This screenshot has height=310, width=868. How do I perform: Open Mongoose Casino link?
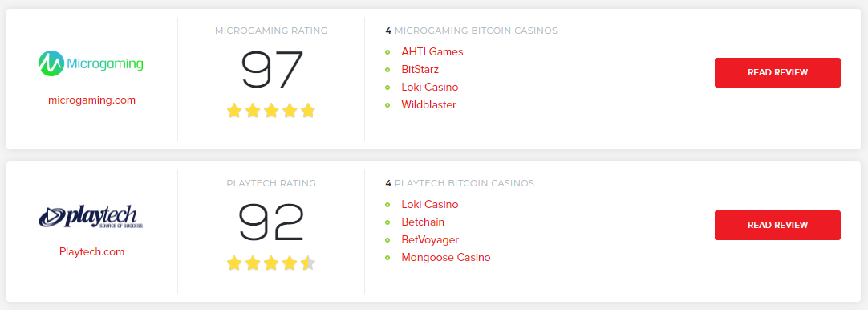pyautogui.click(x=446, y=258)
